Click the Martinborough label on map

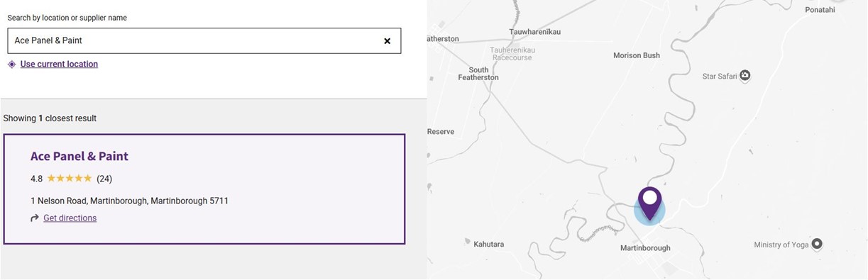coord(645,248)
